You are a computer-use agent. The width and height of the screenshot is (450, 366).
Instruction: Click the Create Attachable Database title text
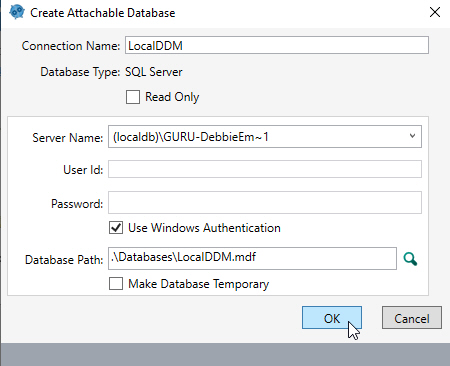click(x=103, y=13)
